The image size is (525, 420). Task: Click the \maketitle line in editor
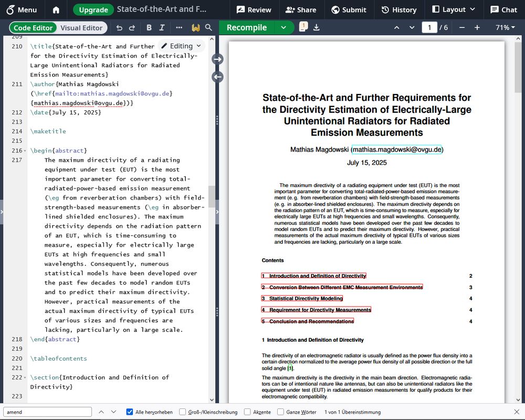[x=48, y=131]
